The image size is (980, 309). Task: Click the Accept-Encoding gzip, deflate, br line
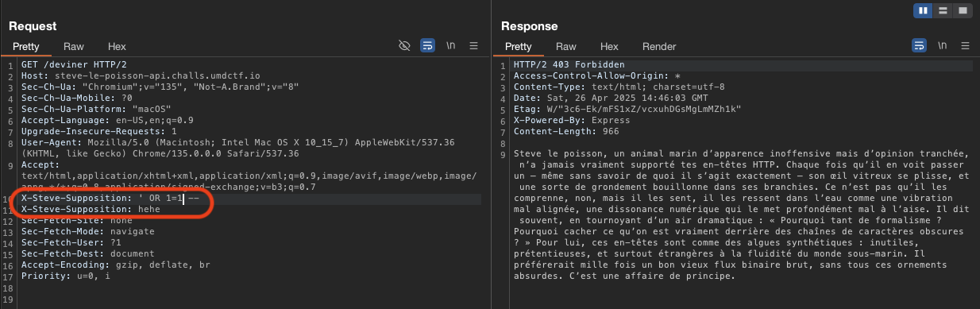coord(115,265)
